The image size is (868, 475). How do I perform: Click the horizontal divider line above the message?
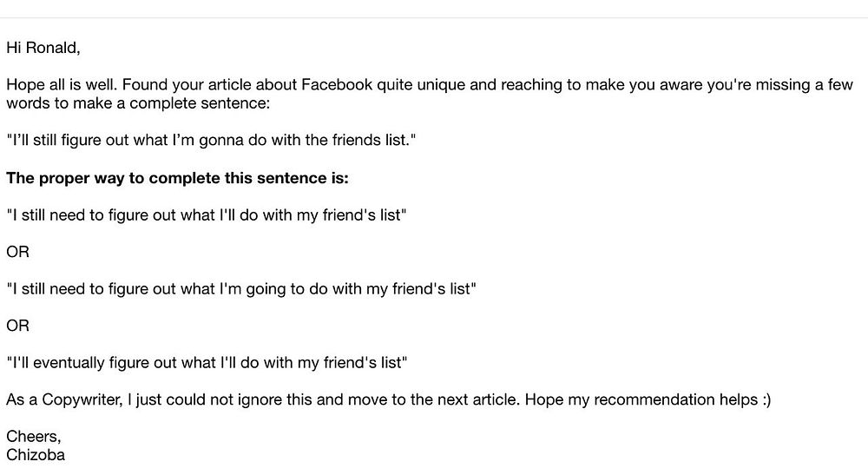[x=434, y=17]
